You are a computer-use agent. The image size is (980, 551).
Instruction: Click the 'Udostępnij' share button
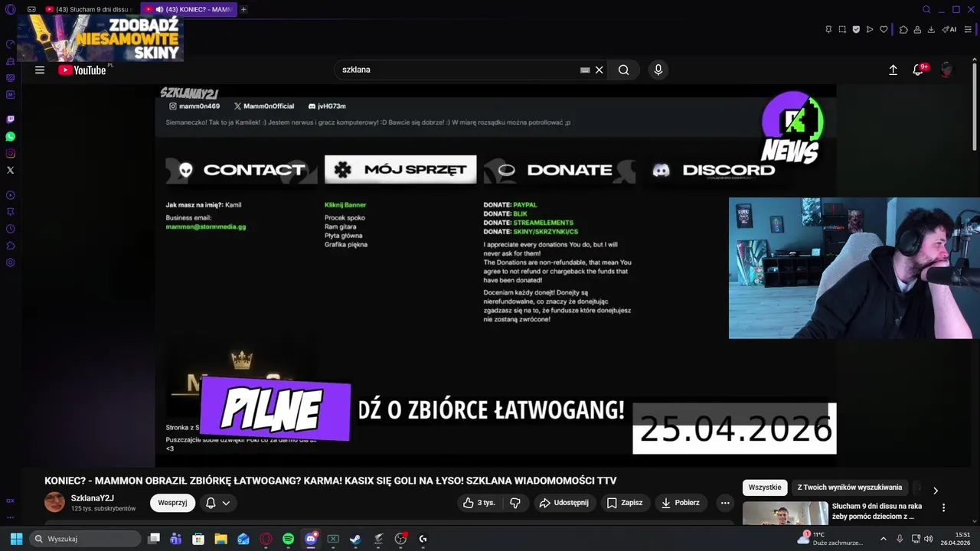pyautogui.click(x=564, y=503)
